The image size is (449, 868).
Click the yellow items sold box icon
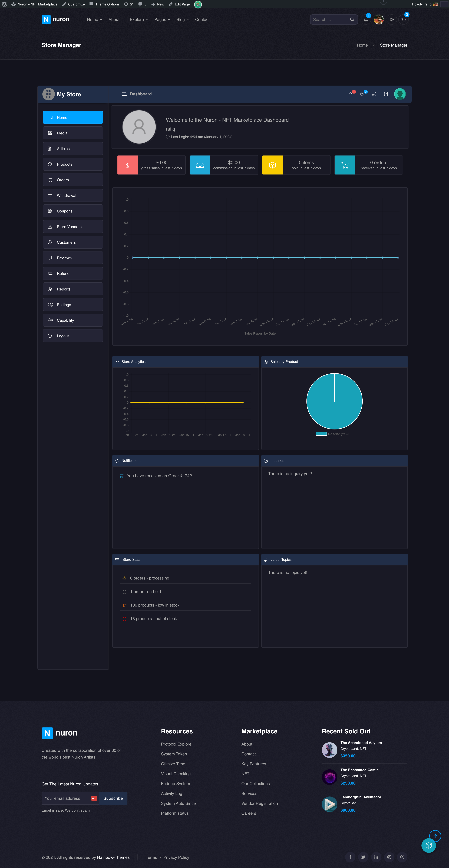pos(273,165)
